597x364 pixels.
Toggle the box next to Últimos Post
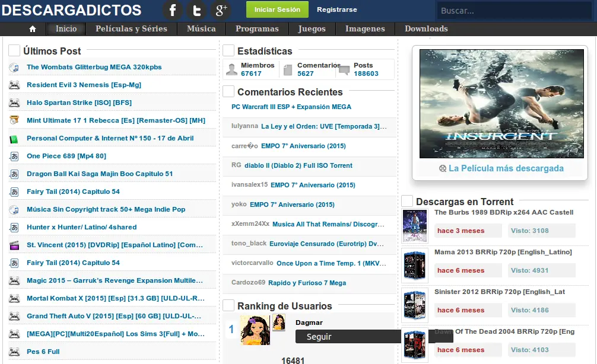(14, 50)
